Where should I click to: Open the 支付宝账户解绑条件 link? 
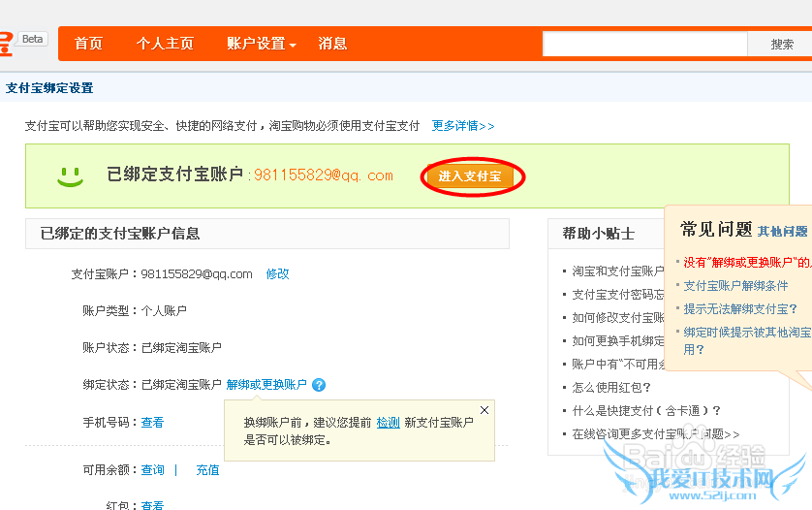click(735, 286)
